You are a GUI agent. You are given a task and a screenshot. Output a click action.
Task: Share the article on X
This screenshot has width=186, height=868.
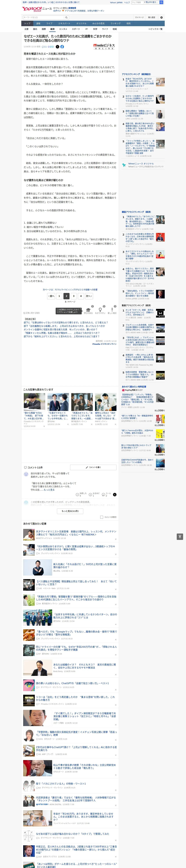[x=57, y=47]
